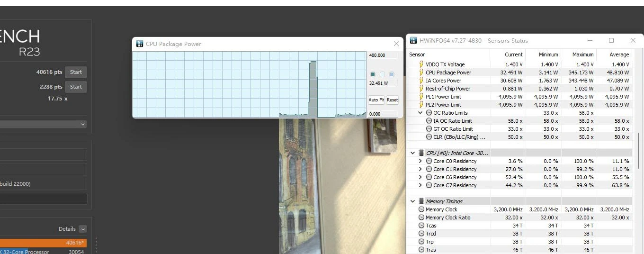Start the test scoring 40616 pts

(76, 73)
